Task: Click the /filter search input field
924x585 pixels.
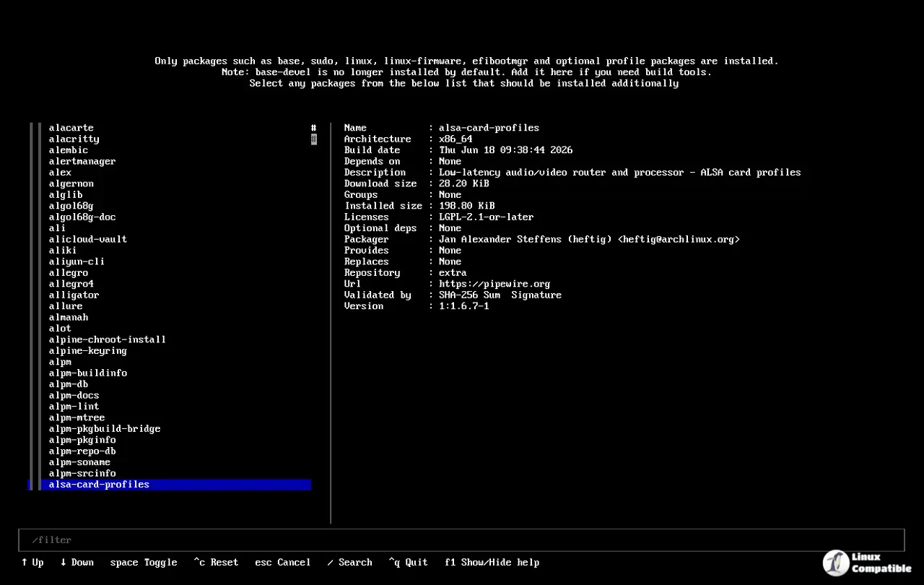Action: tap(461, 540)
